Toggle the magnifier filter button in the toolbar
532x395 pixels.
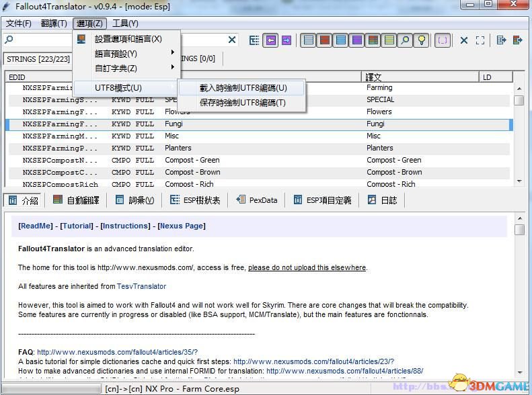point(405,40)
